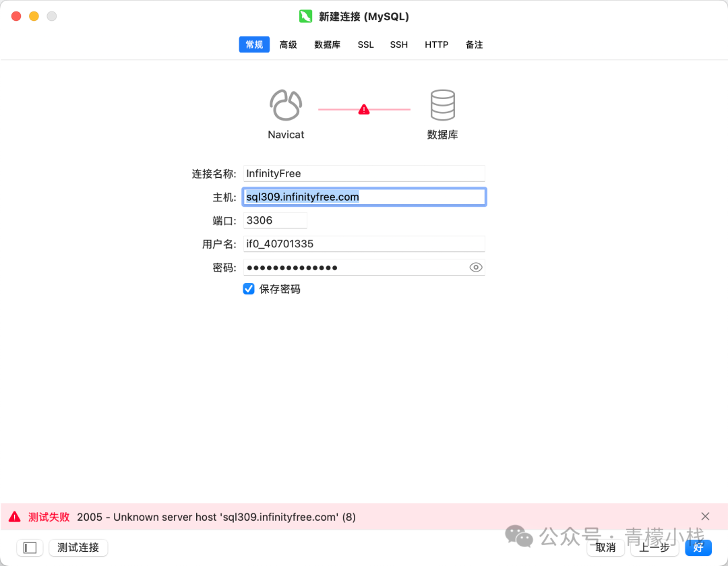The height and width of the screenshot is (566, 728).
Task: Click the warning icon beside 测试失败 message
Action: coord(14,516)
